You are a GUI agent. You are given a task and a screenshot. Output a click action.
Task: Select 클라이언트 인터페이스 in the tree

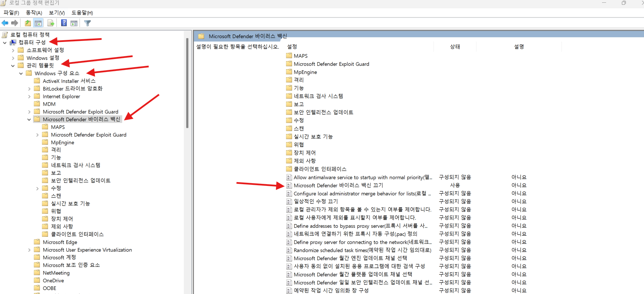click(x=77, y=234)
